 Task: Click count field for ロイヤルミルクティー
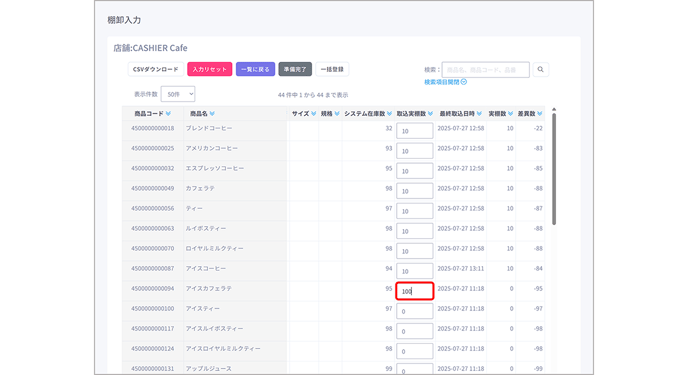[415, 251]
